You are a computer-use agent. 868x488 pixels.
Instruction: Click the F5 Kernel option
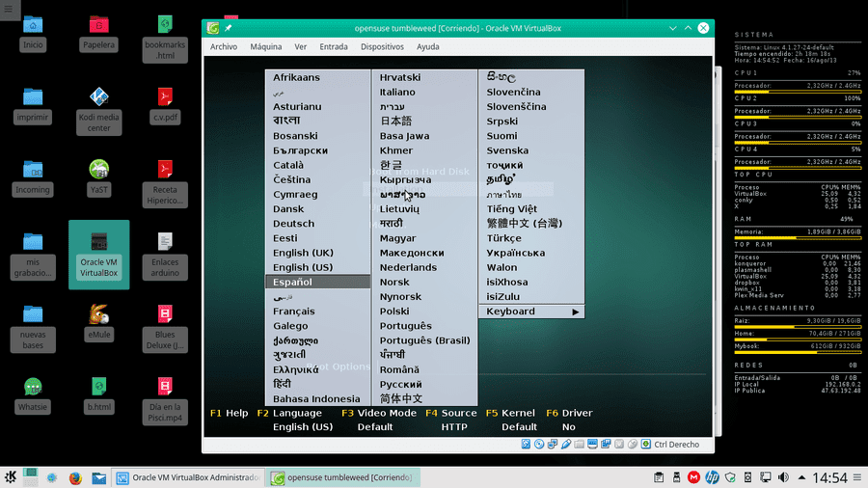(x=510, y=414)
